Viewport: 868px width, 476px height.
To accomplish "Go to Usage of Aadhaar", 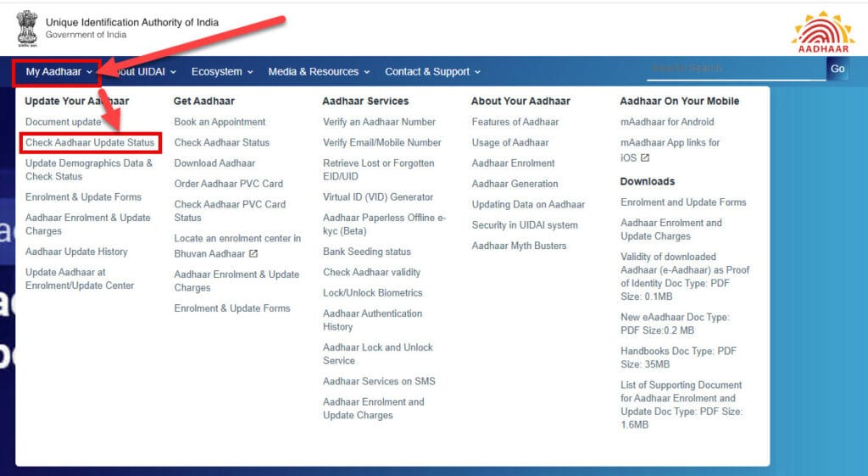I will (x=509, y=142).
